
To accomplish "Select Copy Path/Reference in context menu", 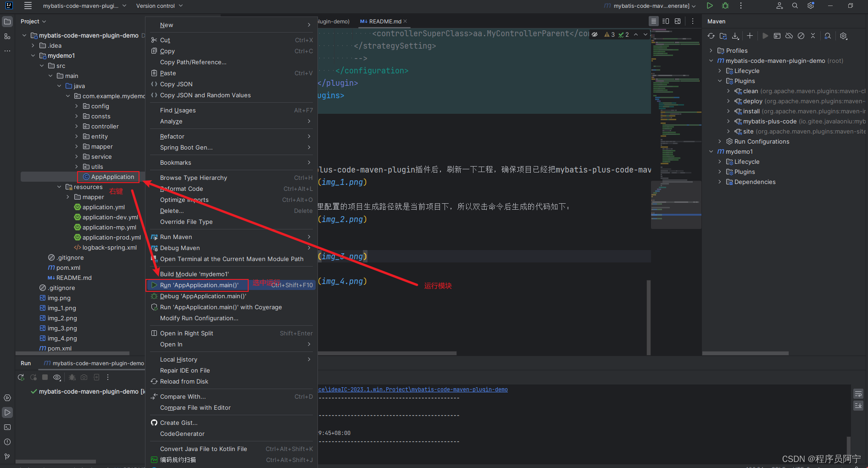I will (x=232, y=62).
